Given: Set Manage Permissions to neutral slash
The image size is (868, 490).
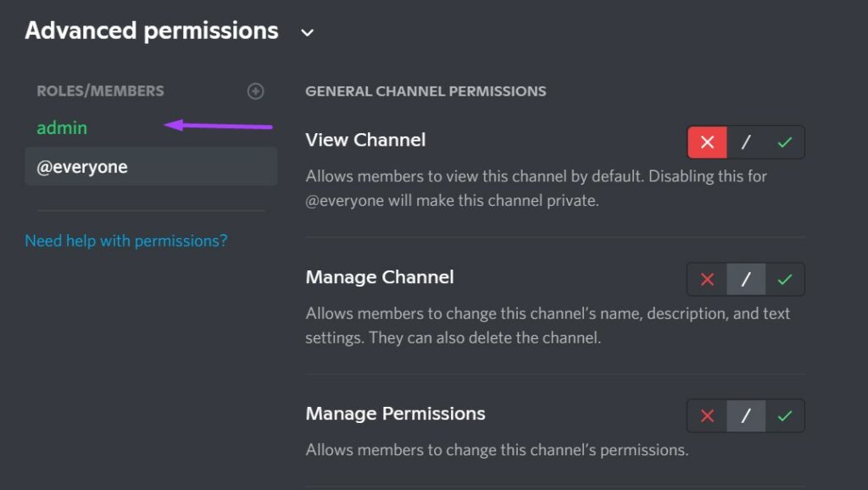Looking at the screenshot, I should pos(746,415).
